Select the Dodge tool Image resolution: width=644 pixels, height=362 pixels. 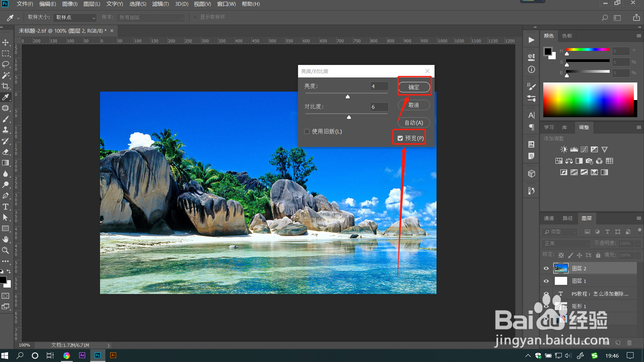[x=6, y=185]
